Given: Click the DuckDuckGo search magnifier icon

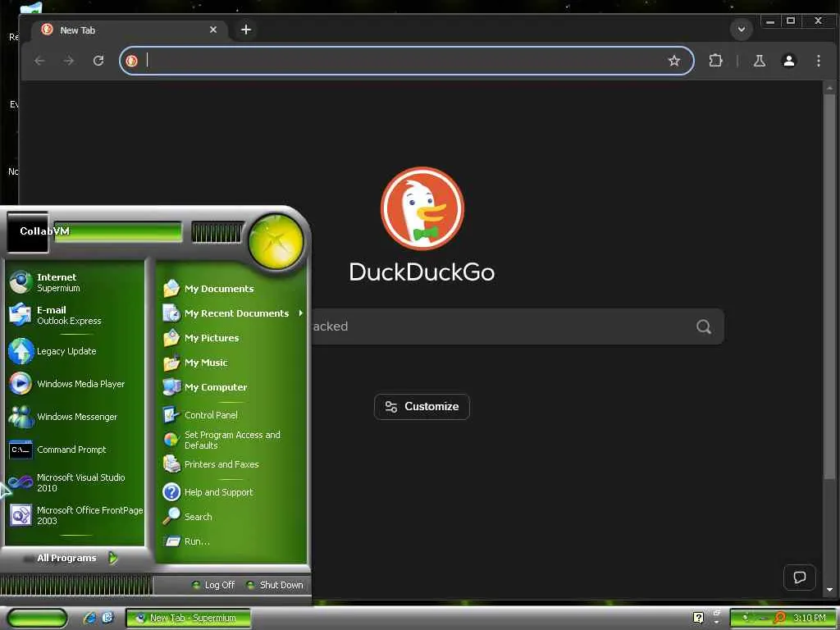Looking at the screenshot, I should tap(704, 326).
